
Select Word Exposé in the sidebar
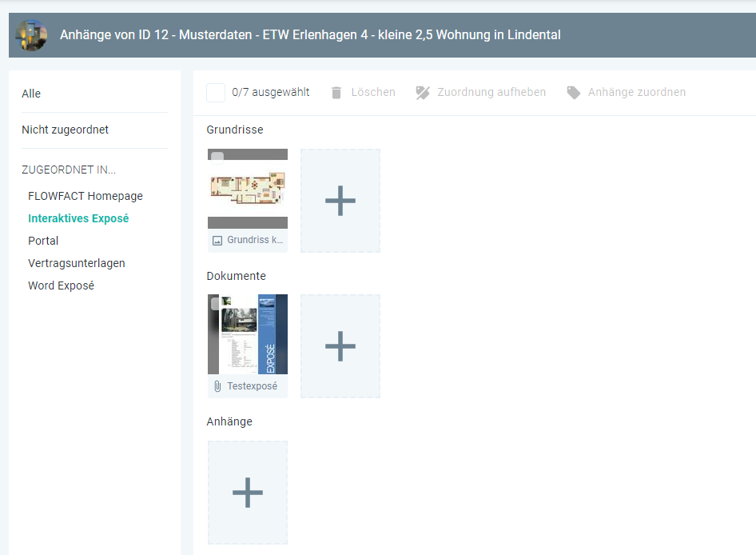point(62,285)
